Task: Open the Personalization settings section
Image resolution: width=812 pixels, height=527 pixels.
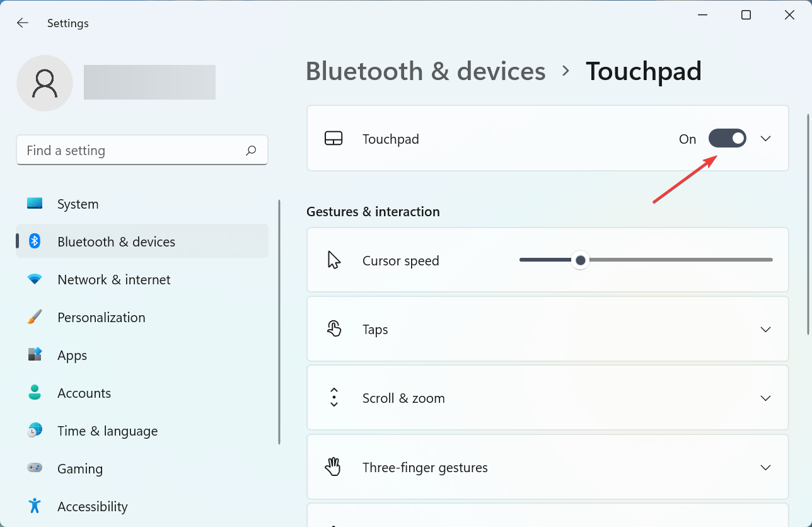Action: coord(101,317)
